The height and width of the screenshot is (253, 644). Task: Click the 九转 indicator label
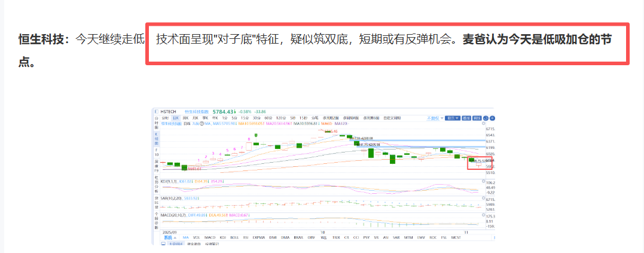pos(196,124)
